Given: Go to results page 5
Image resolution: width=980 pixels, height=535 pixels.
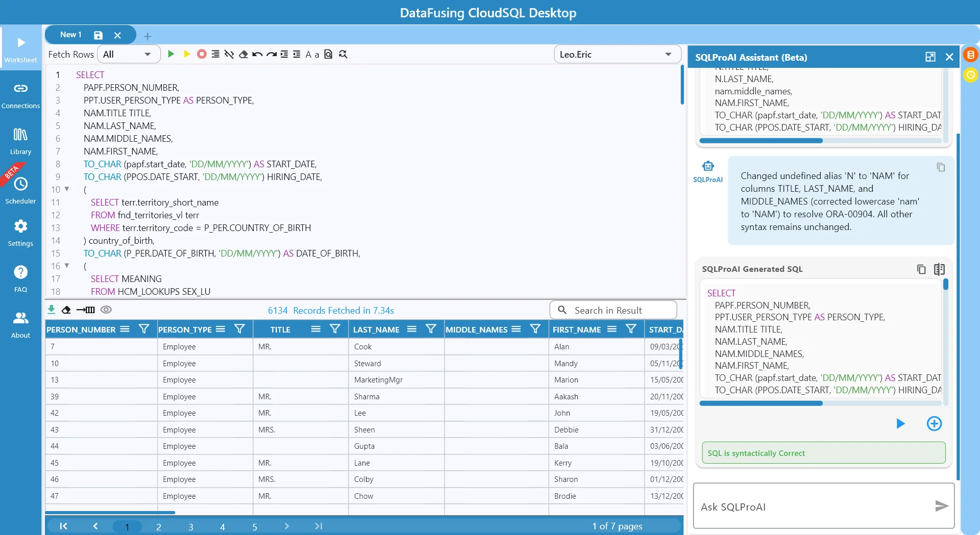Looking at the screenshot, I should click(255, 527).
